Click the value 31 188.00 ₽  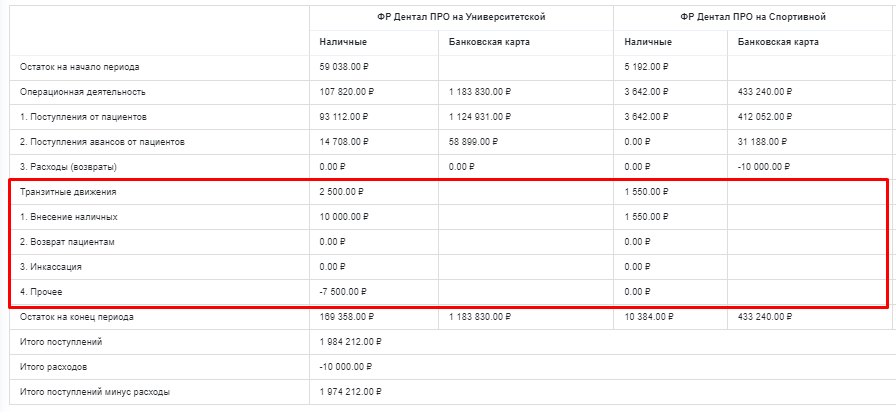(x=762, y=142)
